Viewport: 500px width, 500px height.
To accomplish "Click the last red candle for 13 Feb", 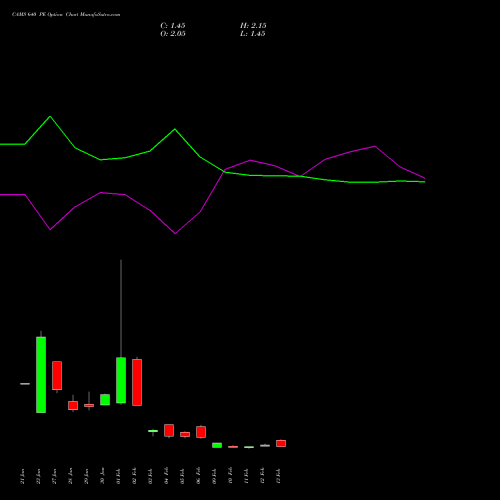I will [281, 443].
